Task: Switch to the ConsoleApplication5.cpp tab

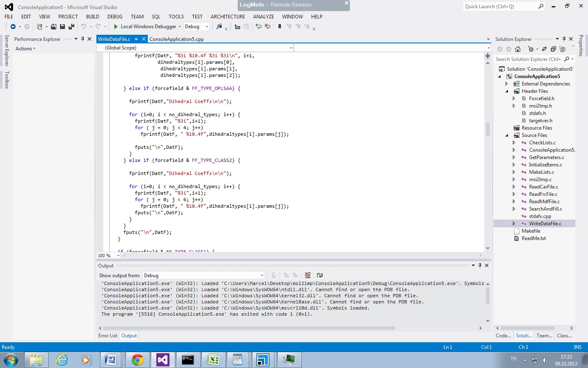Action: point(176,39)
